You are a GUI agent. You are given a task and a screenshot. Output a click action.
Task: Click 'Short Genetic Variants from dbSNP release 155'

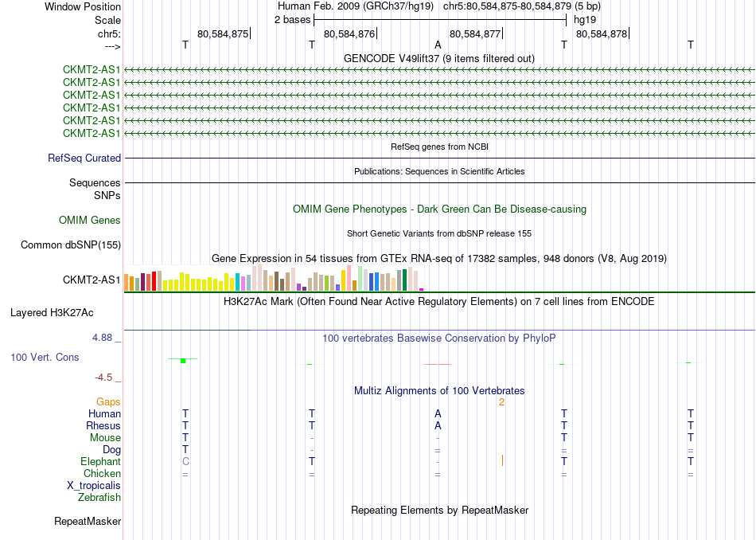(439, 233)
